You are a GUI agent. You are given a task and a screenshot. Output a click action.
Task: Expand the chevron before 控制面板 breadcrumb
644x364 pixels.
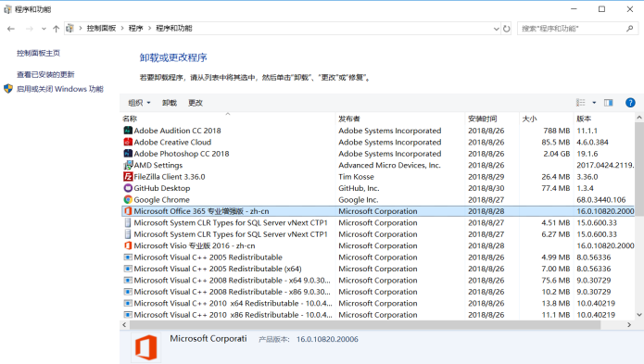coord(81,29)
